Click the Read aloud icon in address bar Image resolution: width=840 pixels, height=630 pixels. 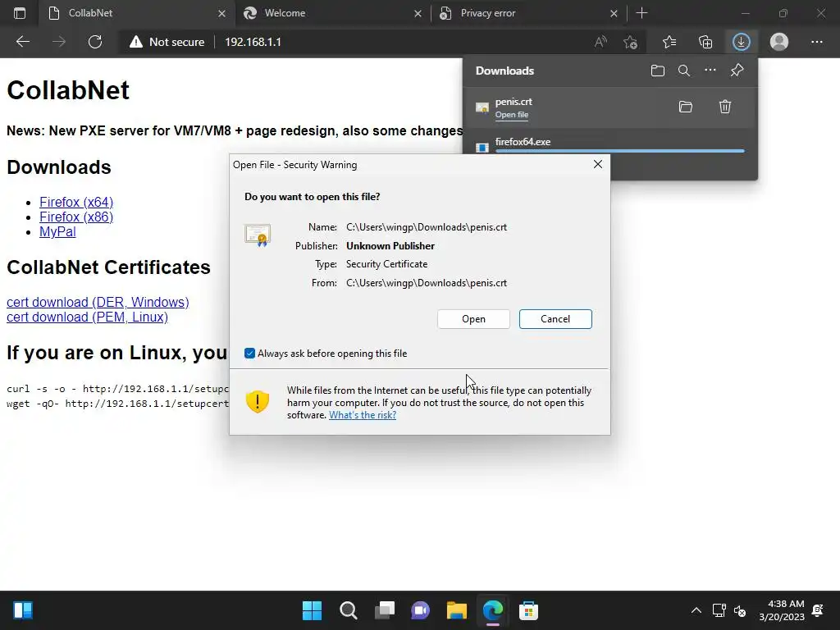tap(601, 42)
